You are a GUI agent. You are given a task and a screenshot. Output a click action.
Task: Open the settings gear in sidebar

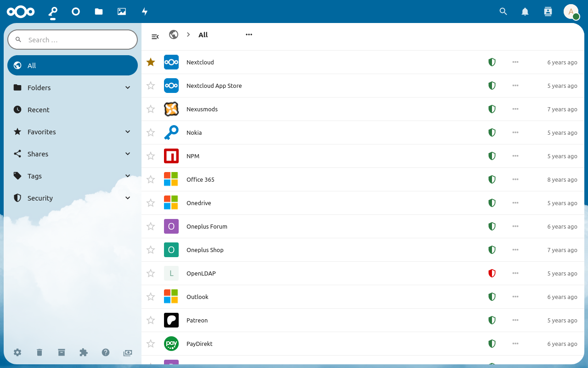point(17,352)
